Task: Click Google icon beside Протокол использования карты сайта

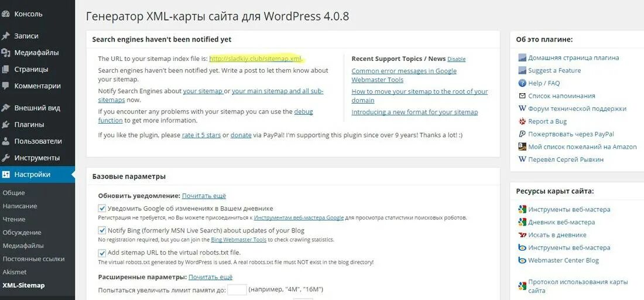Action: coord(522,285)
